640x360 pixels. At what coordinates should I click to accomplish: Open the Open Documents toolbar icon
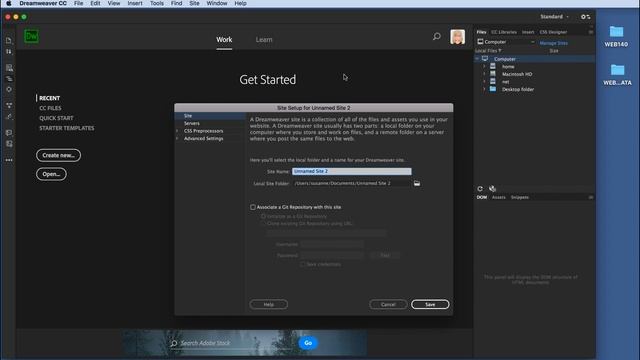point(9,40)
